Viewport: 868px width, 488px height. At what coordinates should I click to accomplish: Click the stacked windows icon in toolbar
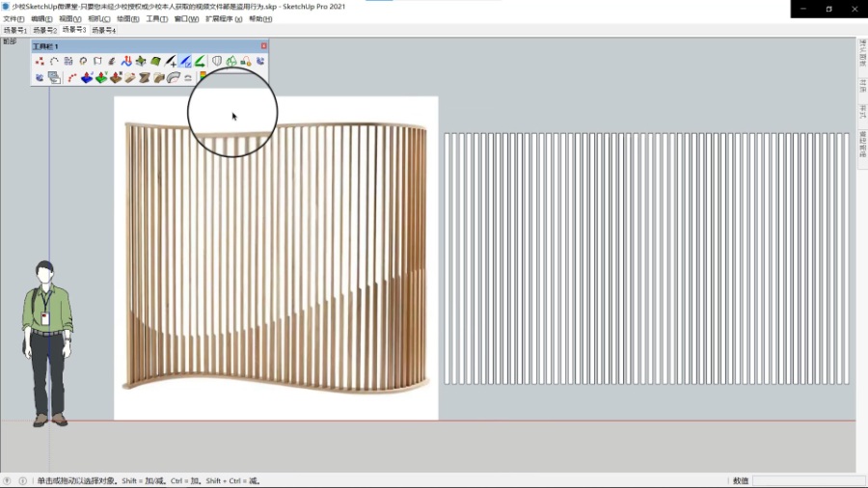pos(54,78)
